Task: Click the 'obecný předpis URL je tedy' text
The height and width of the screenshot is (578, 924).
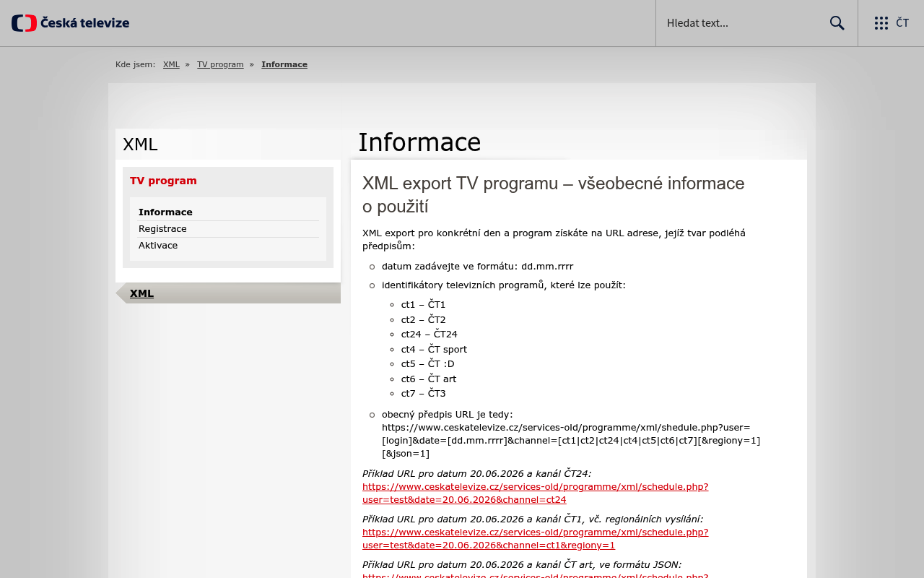Action: click(447, 414)
